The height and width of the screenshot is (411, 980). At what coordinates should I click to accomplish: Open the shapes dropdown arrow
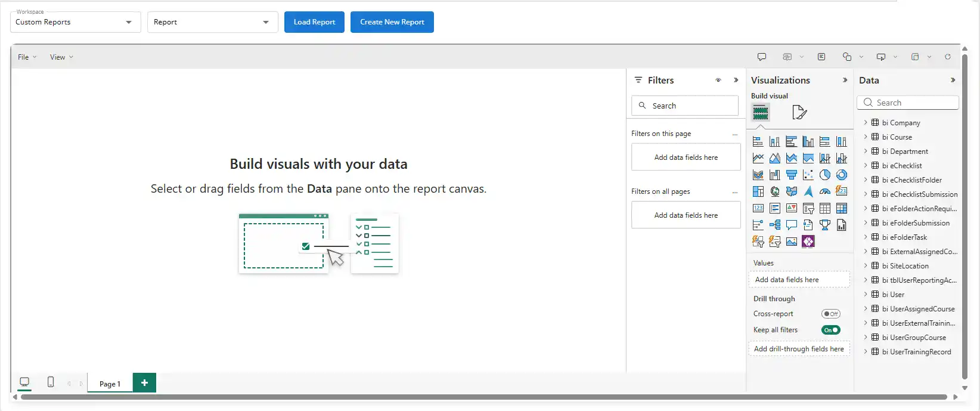[x=861, y=57]
